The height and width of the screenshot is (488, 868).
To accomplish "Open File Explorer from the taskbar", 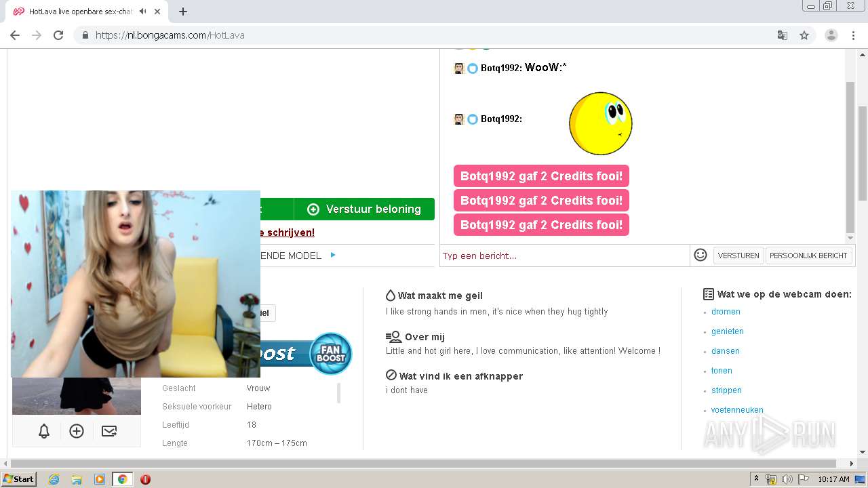I will coord(77,479).
